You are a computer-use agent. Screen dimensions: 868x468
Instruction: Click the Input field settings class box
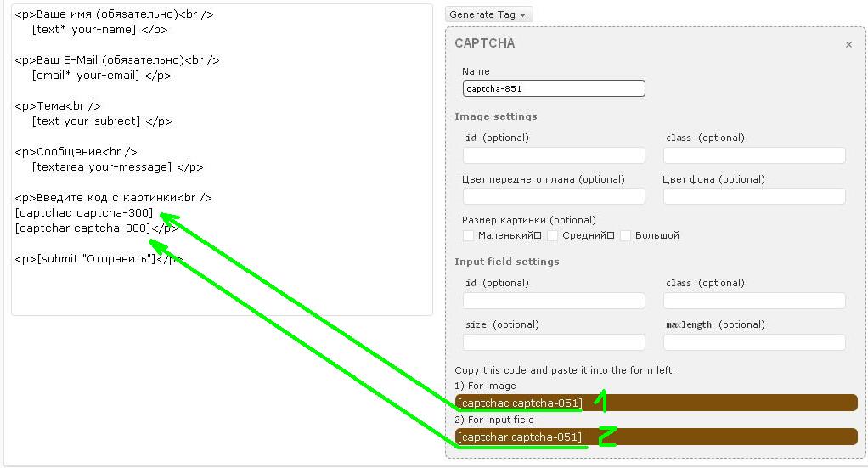tap(754, 301)
